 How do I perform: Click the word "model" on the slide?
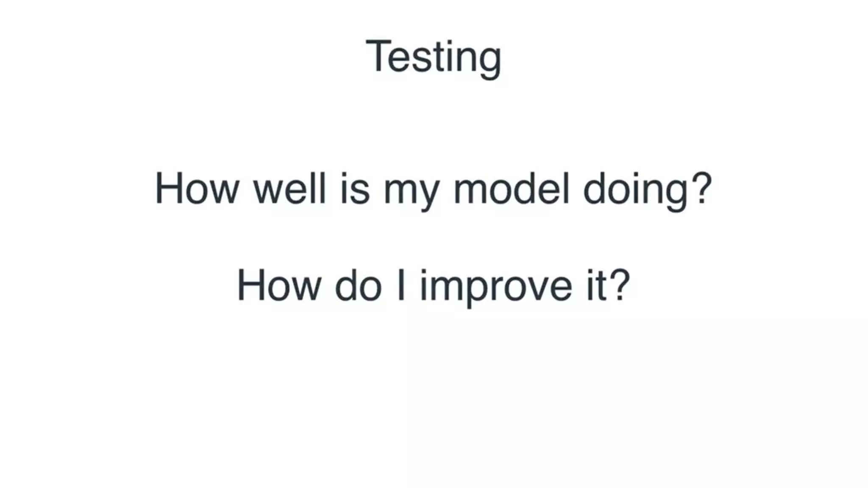511,189
